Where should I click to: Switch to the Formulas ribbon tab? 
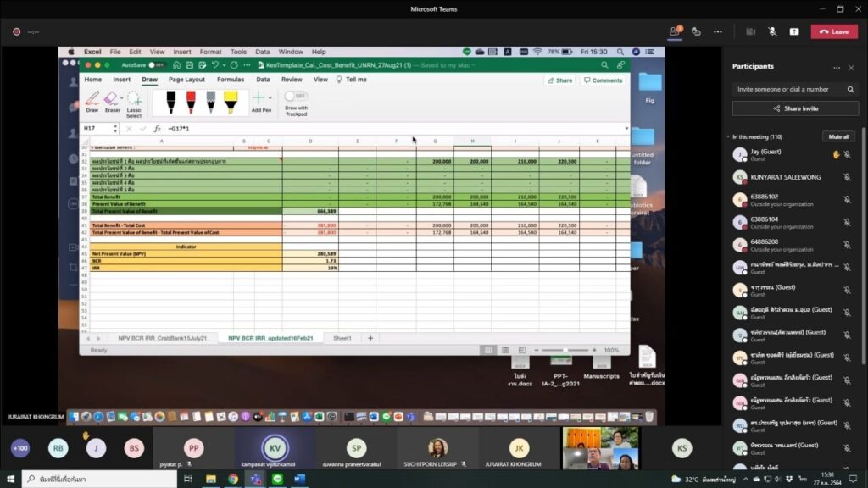[230, 80]
